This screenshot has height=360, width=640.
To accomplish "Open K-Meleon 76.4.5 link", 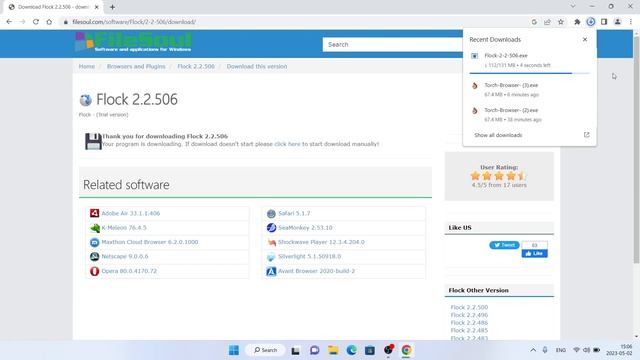I will click(124, 228).
